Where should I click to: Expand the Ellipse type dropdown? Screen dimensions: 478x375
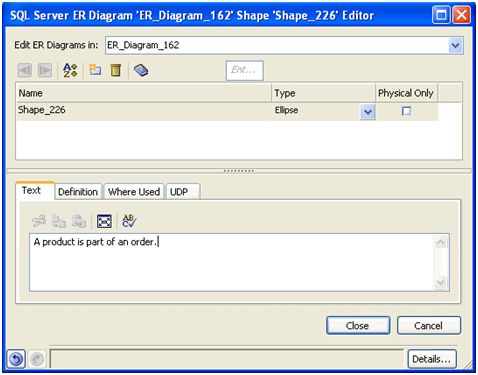(368, 112)
